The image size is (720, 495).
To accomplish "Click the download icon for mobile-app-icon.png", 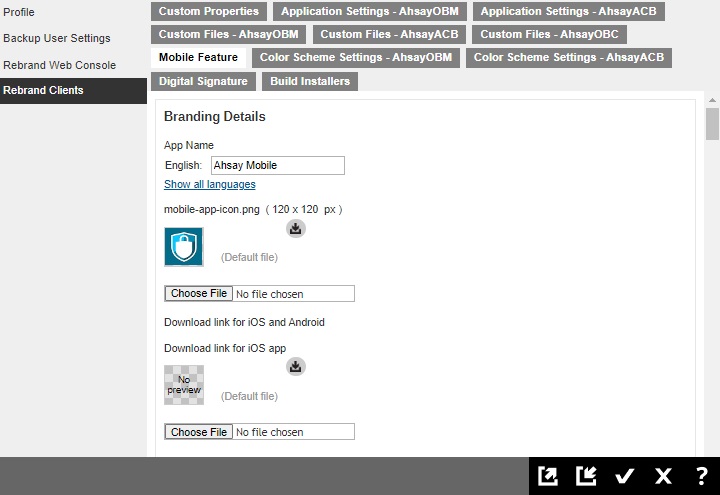I will 295,229.
